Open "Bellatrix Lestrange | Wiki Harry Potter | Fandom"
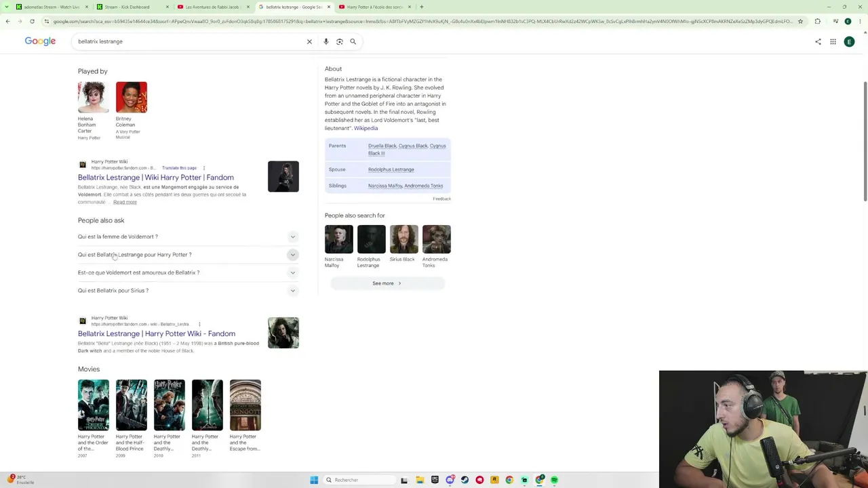This screenshot has height=488, width=868. pos(156,178)
